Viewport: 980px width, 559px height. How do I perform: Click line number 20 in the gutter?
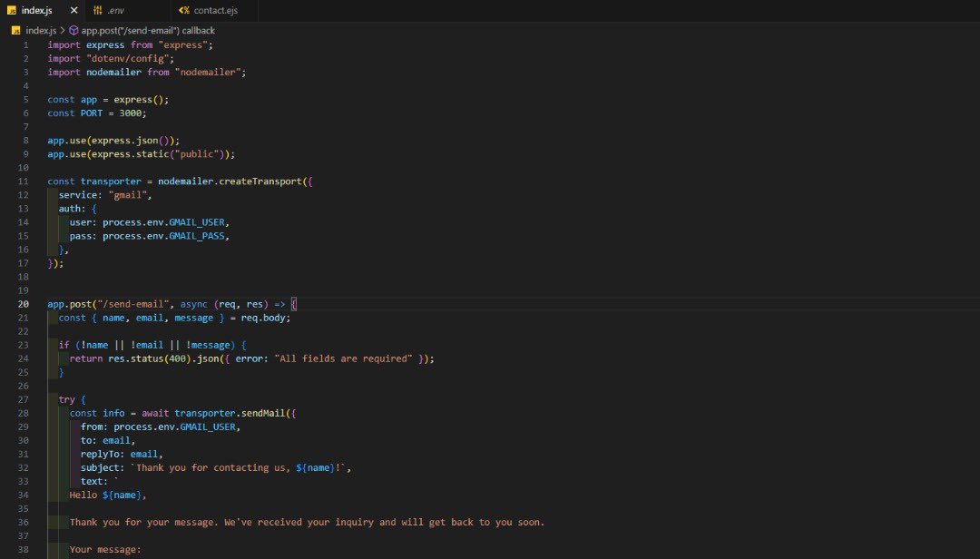pos(23,303)
